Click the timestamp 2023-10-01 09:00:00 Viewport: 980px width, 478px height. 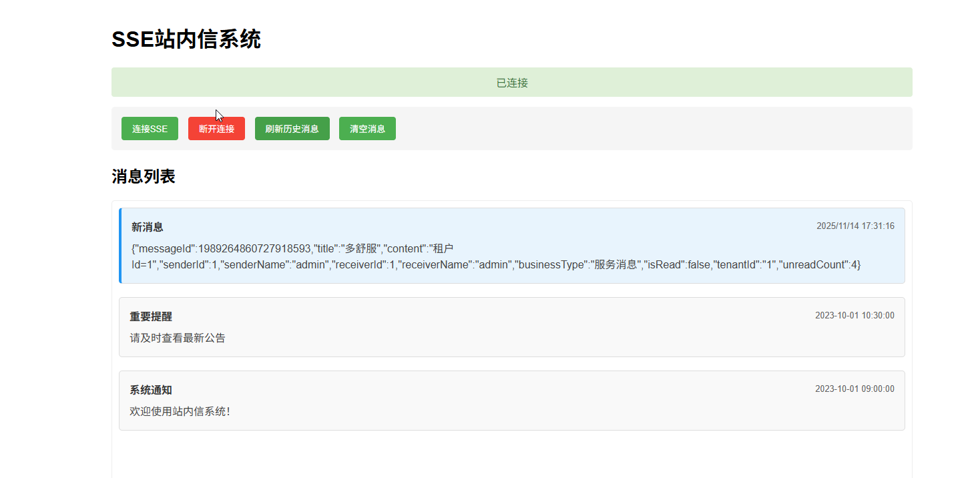pyautogui.click(x=854, y=389)
